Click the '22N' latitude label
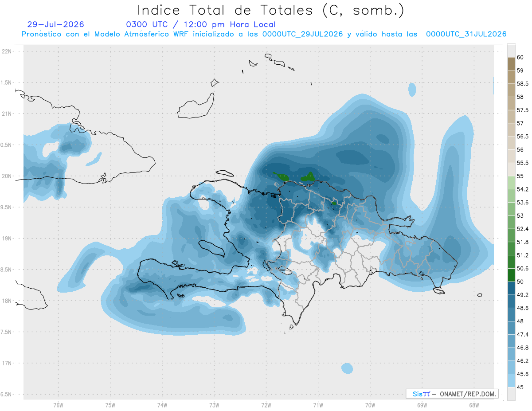 coord(8,51)
